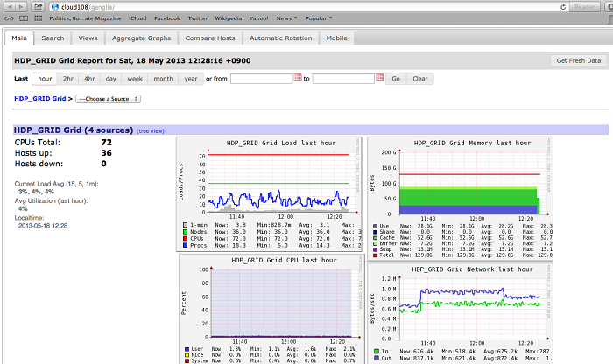Show bookmarks via the open book icon
Image resolution: width=613 pixels, height=364 pixels.
(x=24, y=18)
